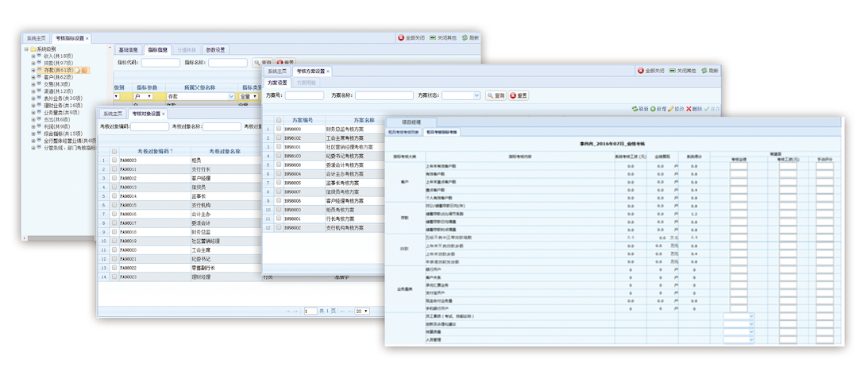Switch to the 基础信息 tab
The width and height of the screenshot is (868, 383).
point(129,50)
